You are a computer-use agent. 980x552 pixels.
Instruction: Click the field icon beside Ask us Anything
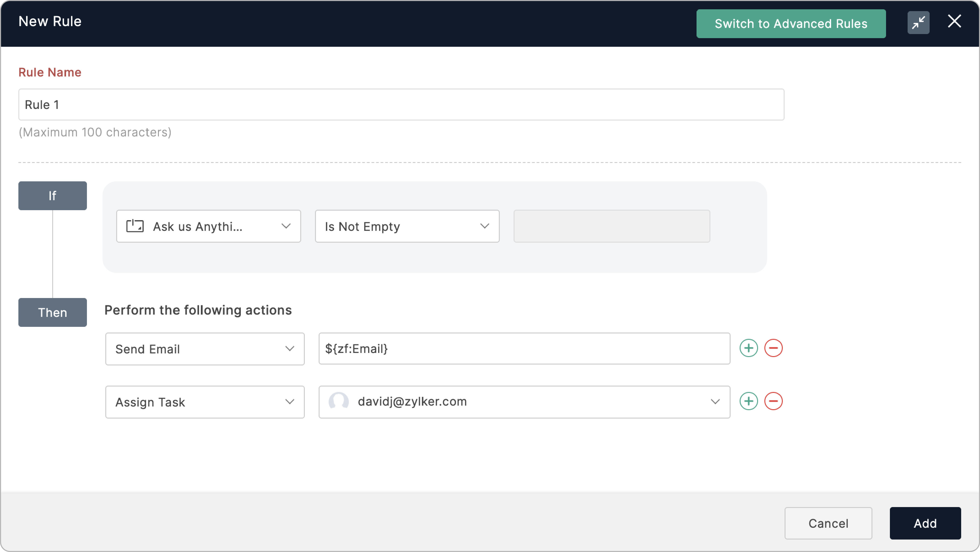click(135, 226)
